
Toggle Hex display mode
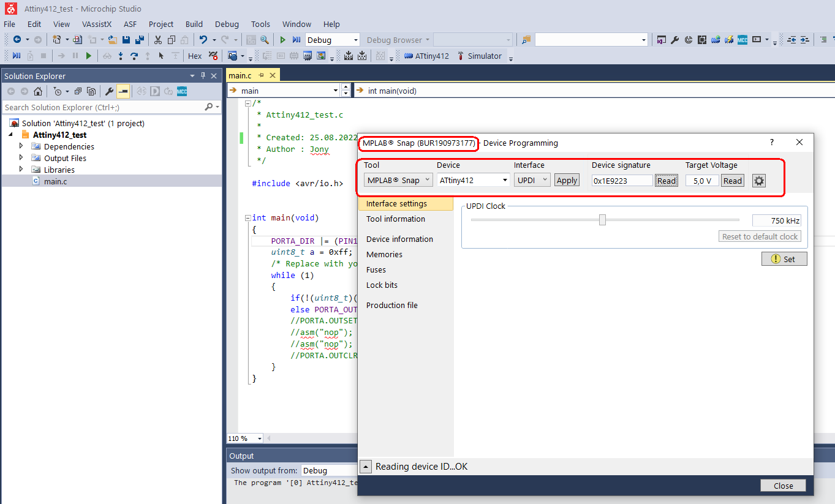tap(195, 56)
